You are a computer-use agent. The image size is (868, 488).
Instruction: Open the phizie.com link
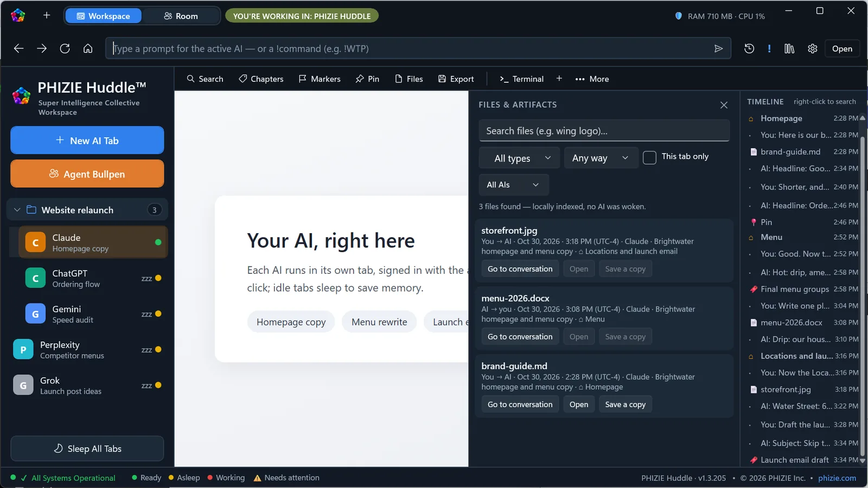[837, 478]
